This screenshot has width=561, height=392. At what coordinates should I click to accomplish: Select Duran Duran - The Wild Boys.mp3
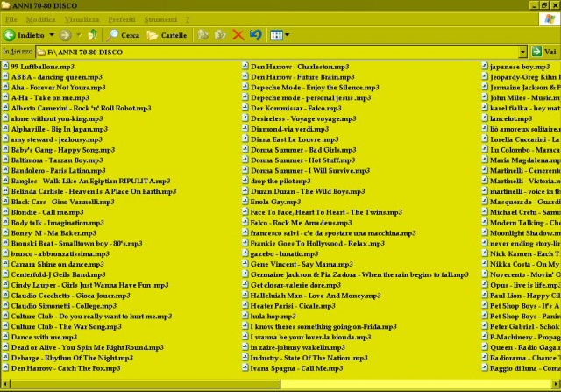(301, 191)
